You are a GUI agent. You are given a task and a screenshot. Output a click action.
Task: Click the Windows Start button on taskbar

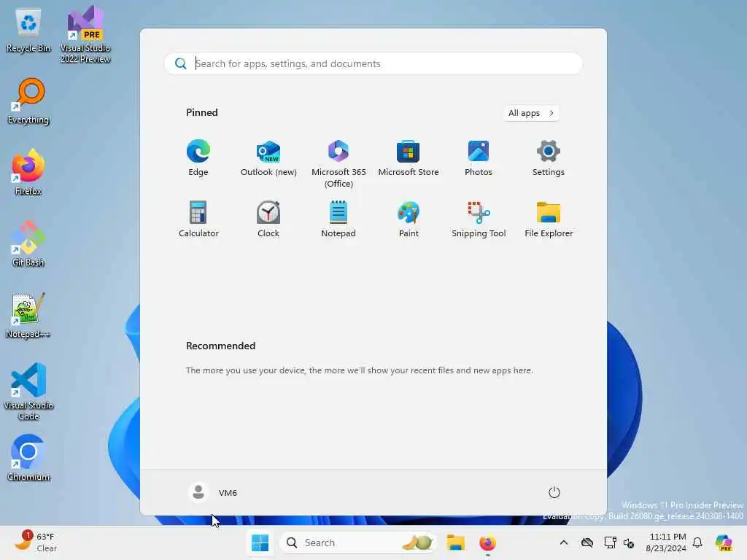point(260,542)
